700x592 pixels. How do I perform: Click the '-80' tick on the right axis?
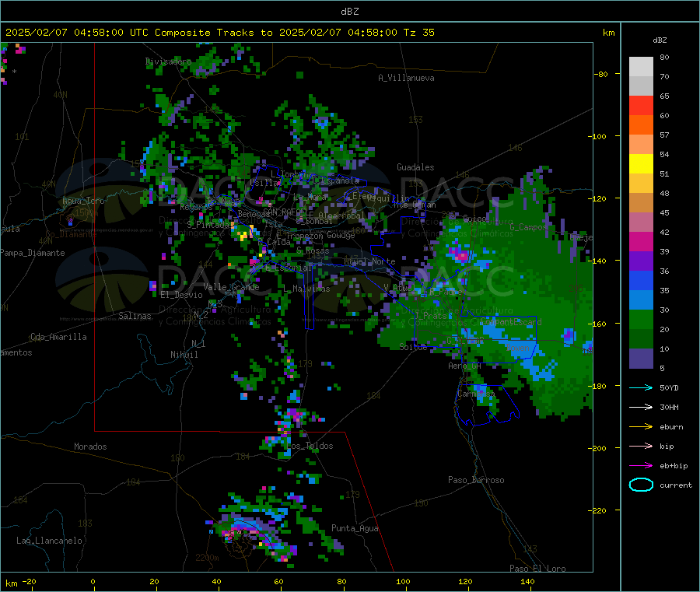point(600,74)
